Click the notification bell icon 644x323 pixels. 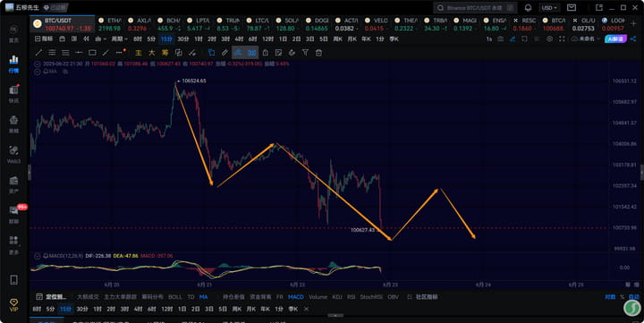tap(529, 8)
